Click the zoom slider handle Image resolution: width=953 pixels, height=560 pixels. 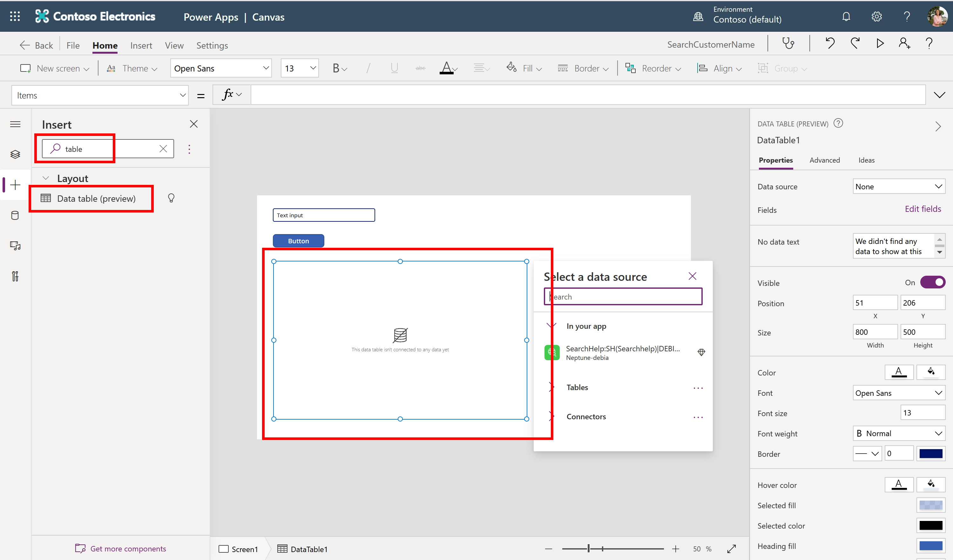click(x=588, y=549)
